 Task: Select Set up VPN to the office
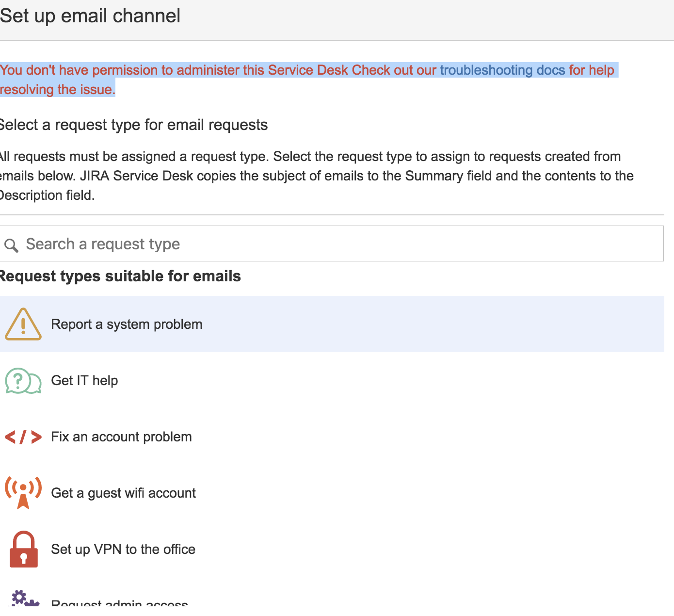[332, 549]
